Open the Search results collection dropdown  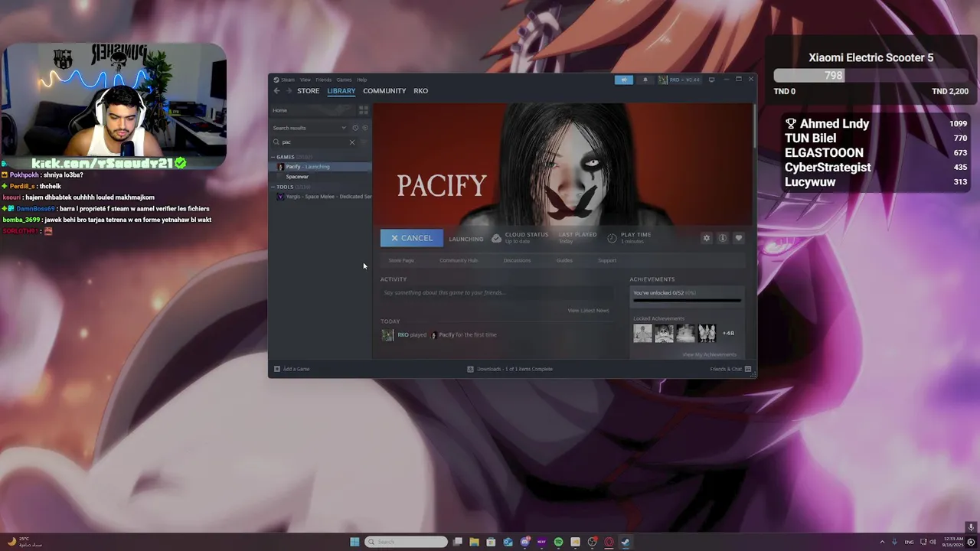310,128
